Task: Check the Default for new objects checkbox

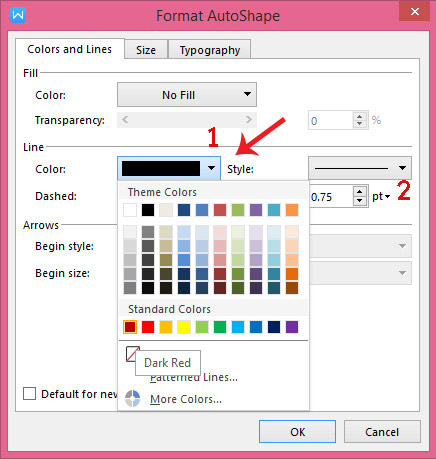Action: pos(29,393)
